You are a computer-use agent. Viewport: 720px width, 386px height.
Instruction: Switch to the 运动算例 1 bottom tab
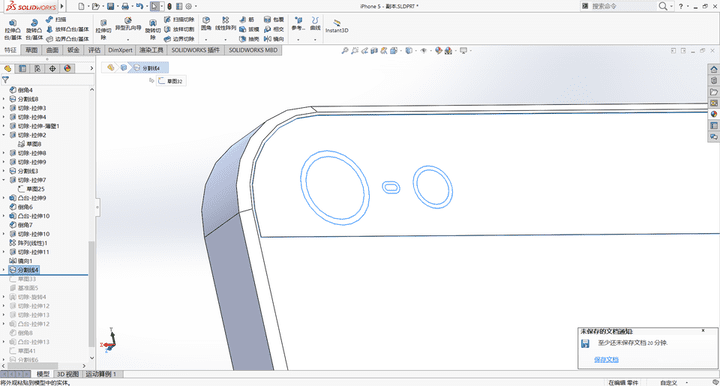click(x=101, y=374)
